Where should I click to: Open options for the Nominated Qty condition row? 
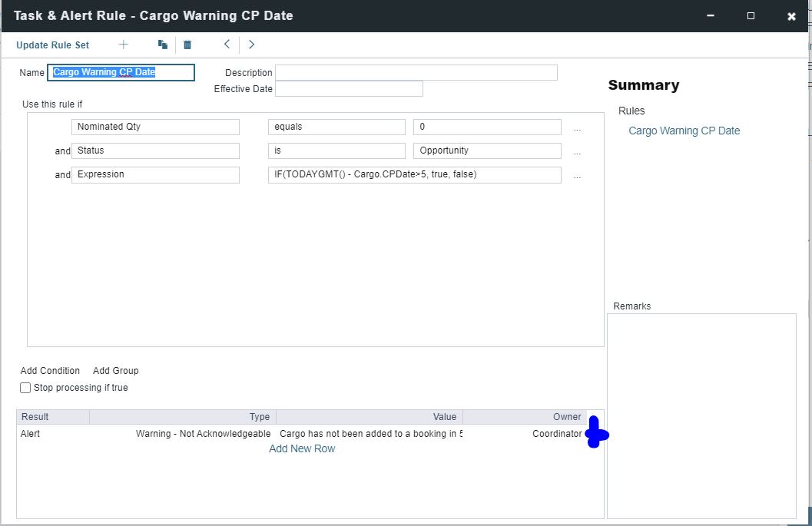pos(577,128)
